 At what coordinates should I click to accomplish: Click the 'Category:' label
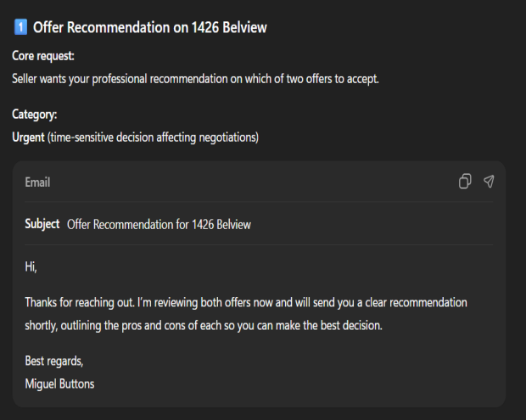[35, 115]
